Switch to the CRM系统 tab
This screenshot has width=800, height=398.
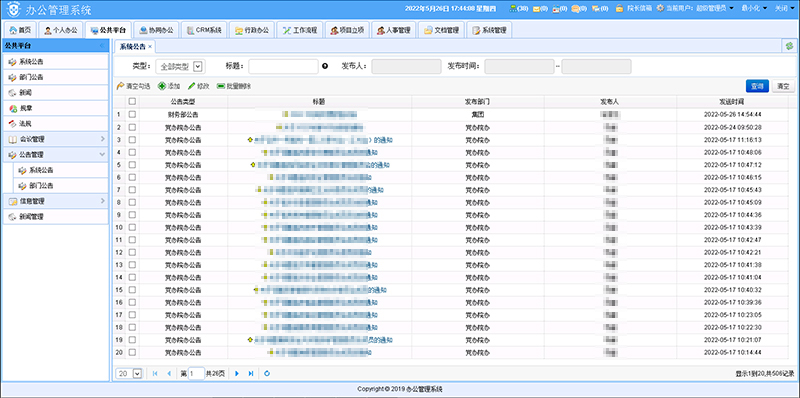click(204, 30)
